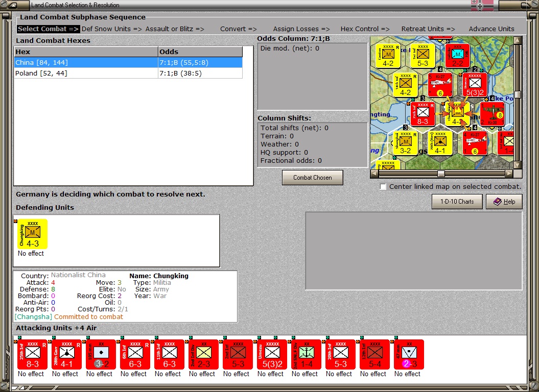The height and width of the screenshot is (392, 539).
Task: Click the map horizontal scrollbar left arrow
Action: pyautogui.click(x=374, y=174)
